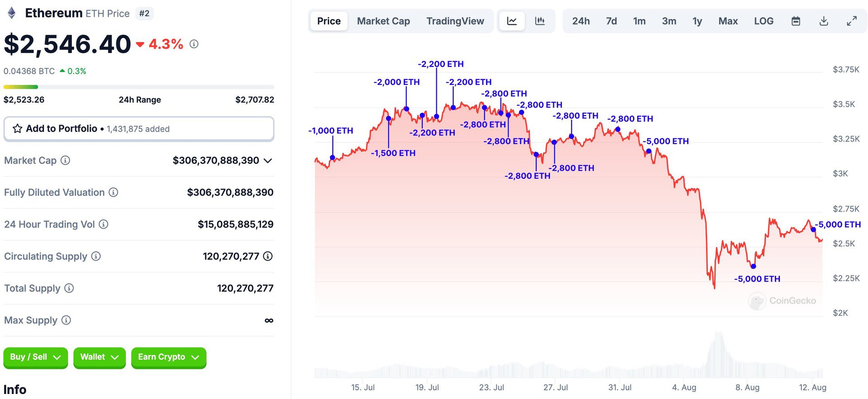Select the 1y time range

(697, 21)
